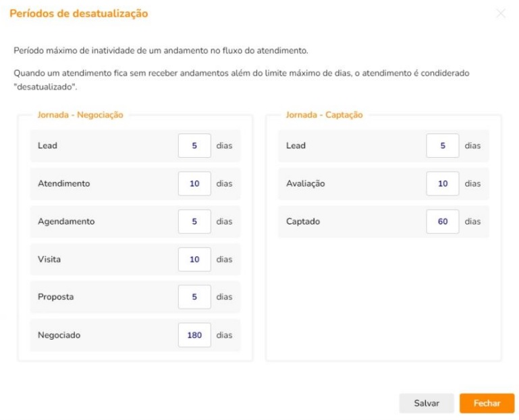The height and width of the screenshot is (420, 519).
Task: Click the Jornada - Negociação section title
Action: click(80, 115)
